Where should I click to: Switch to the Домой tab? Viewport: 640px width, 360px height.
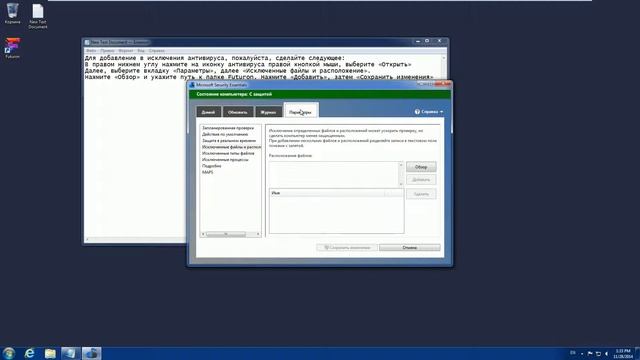[x=208, y=112]
